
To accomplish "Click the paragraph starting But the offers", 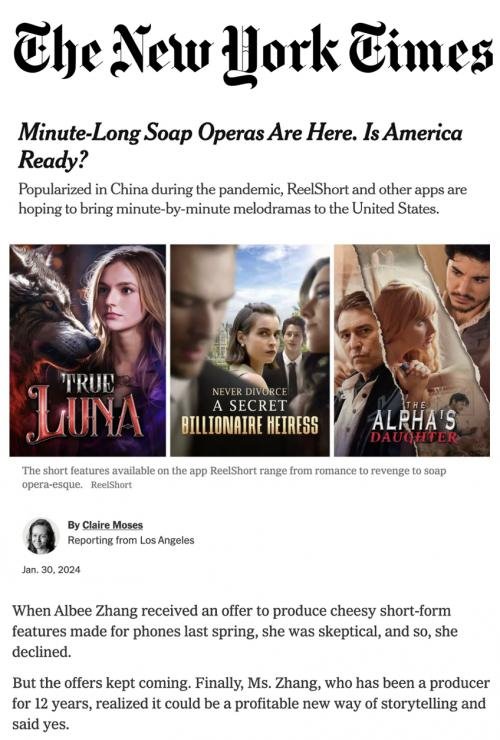I will coord(251,703).
